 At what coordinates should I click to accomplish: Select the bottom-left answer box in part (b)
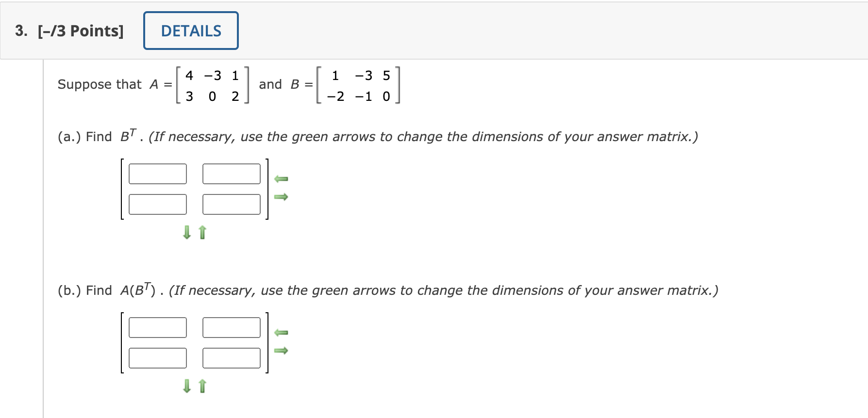click(157, 358)
